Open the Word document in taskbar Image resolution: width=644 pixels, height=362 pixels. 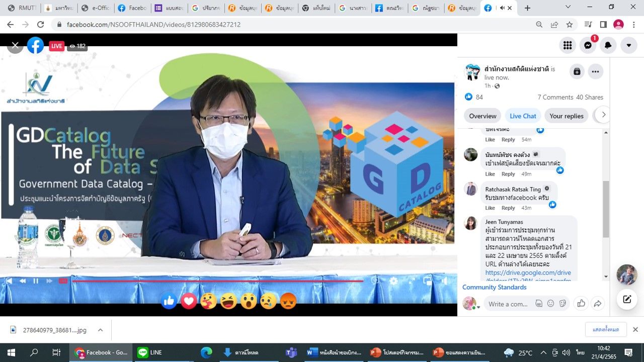pyautogui.click(x=334, y=352)
